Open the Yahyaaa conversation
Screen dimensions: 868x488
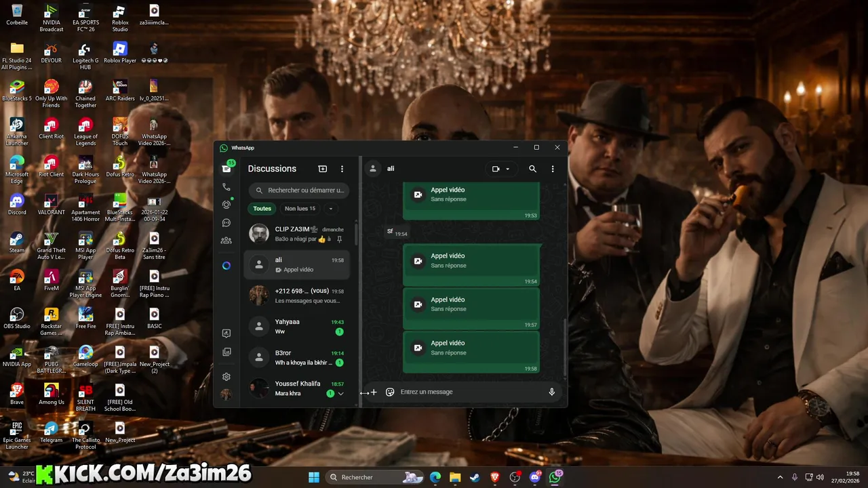tap(297, 327)
